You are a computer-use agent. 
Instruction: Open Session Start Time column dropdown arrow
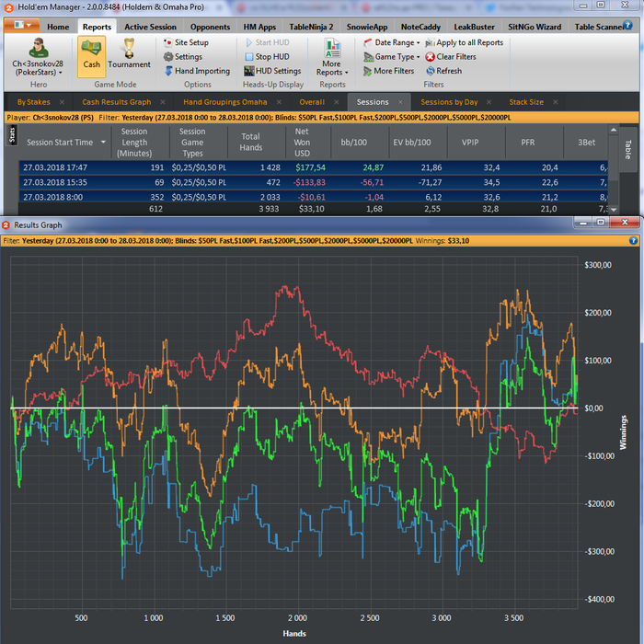(103, 142)
